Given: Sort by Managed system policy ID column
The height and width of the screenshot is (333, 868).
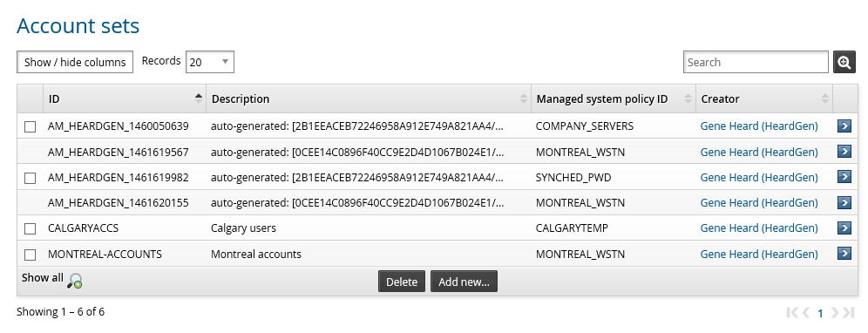Looking at the screenshot, I should 614,99.
